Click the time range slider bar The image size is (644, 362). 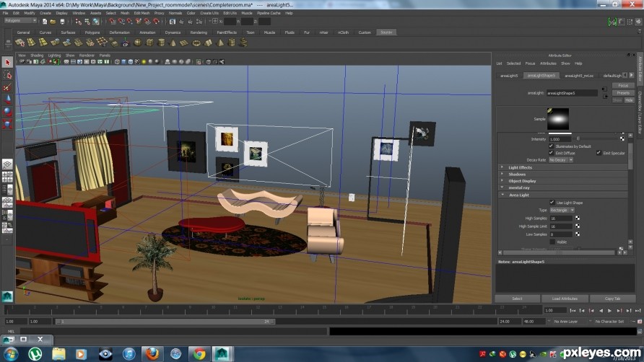(x=165, y=322)
